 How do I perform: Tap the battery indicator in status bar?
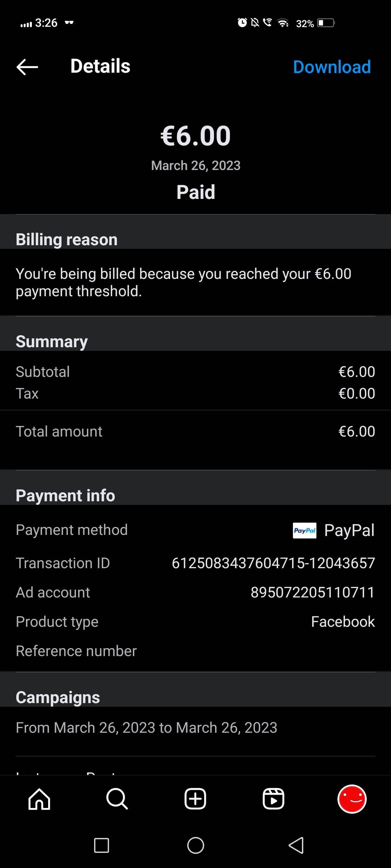click(326, 23)
